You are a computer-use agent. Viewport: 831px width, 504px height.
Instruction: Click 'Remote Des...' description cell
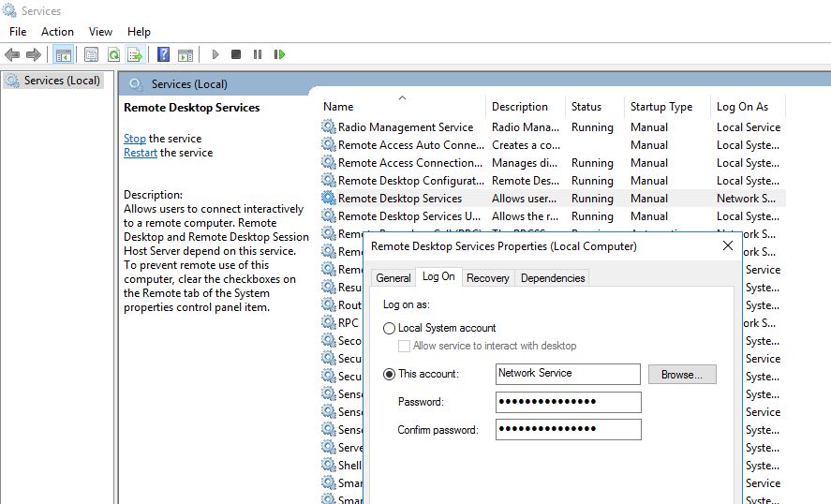point(526,181)
